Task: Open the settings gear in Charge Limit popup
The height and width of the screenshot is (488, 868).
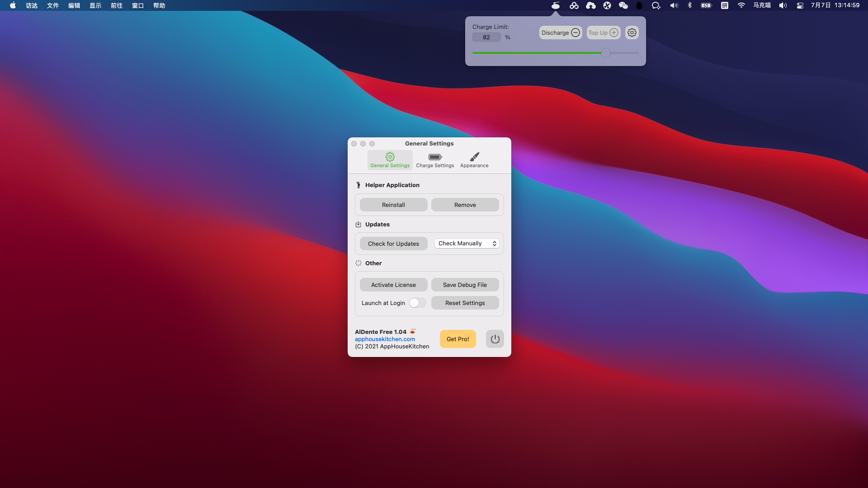Action: (632, 33)
